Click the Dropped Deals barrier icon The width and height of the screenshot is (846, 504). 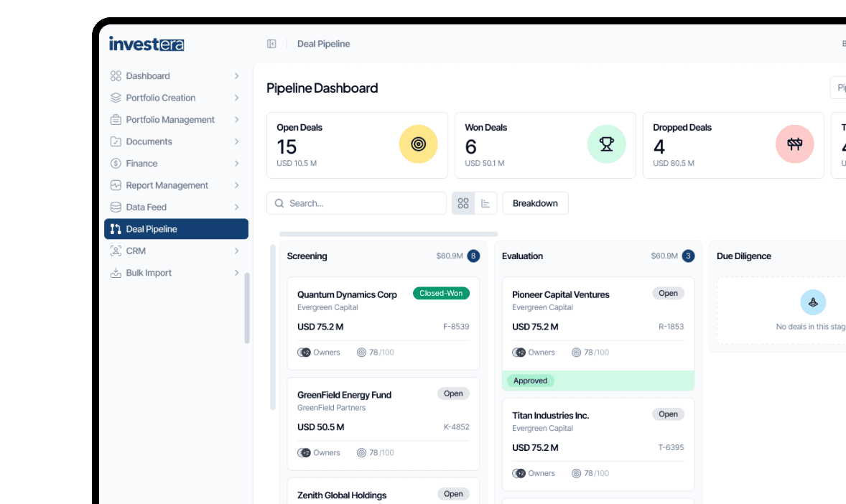pyautogui.click(x=795, y=144)
